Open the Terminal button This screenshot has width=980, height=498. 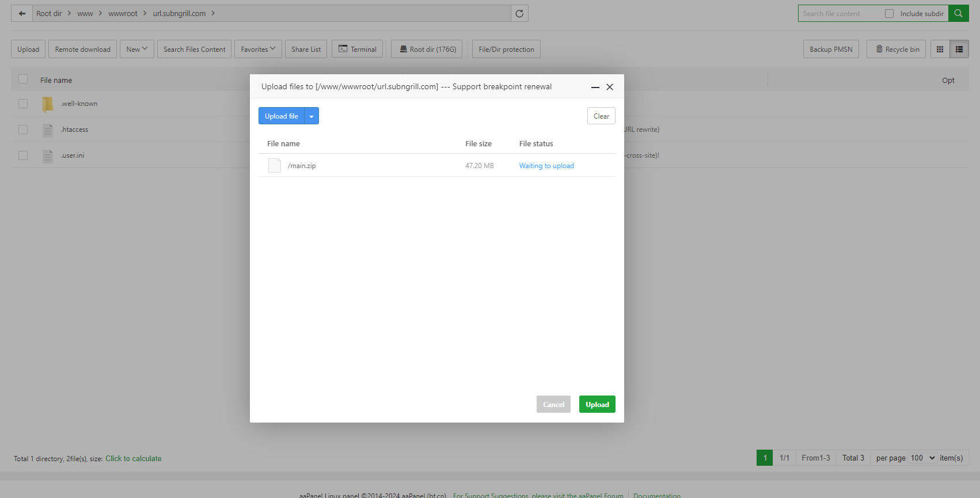[x=357, y=50]
